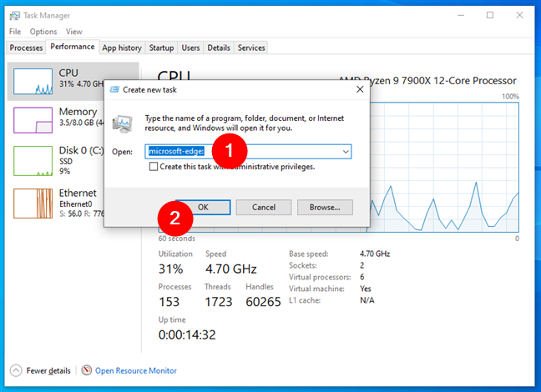Open the View menu
The height and width of the screenshot is (392, 541).
point(73,32)
